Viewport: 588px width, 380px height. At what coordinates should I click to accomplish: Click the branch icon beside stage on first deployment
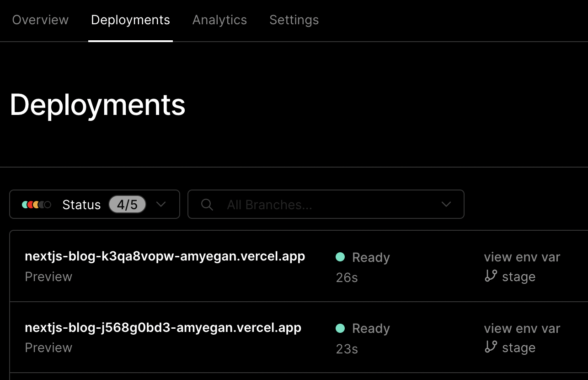490,277
